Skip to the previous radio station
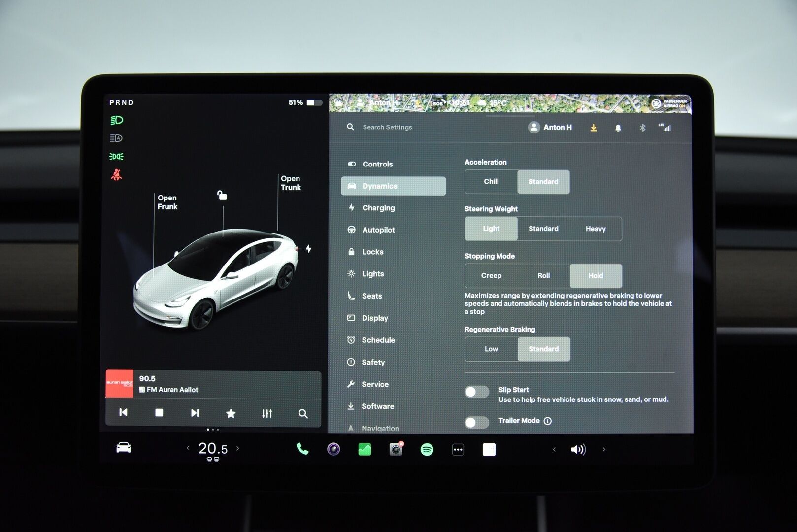 pos(123,412)
